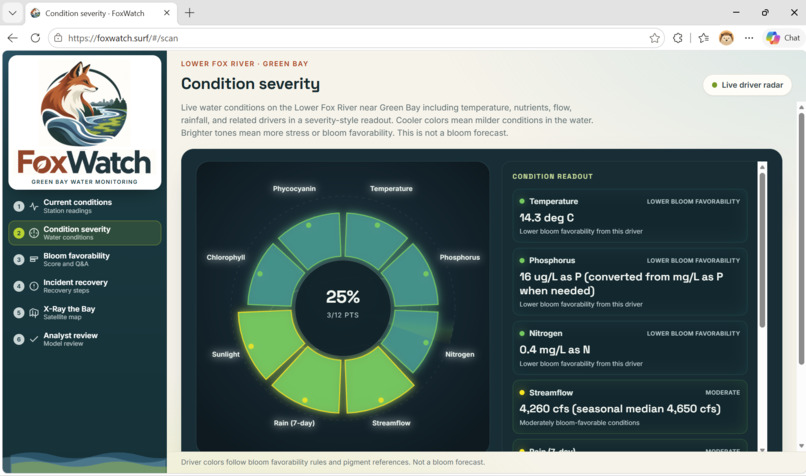View site security info lock icon
This screenshot has width=806, height=476.
pyautogui.click(x=58, y=38)
